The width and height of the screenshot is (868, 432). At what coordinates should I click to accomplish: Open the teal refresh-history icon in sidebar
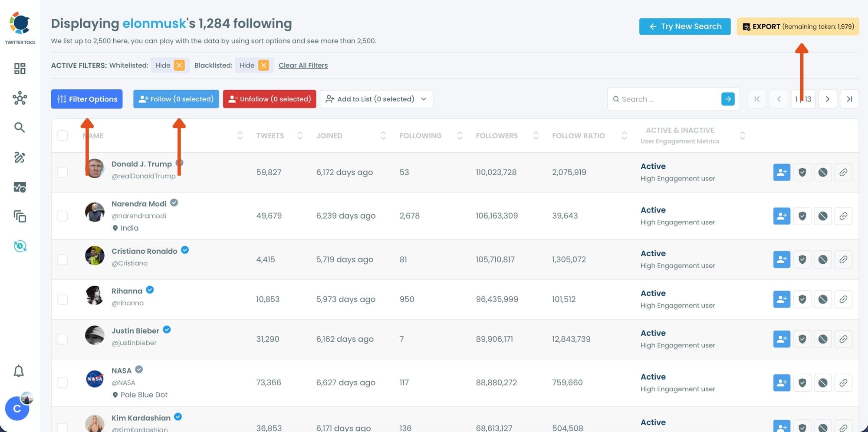20,246
